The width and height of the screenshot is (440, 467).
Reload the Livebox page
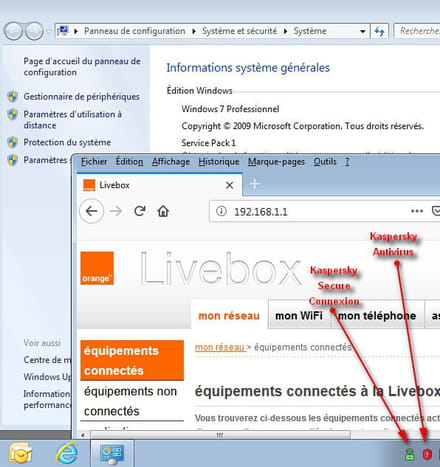[140, 211]
